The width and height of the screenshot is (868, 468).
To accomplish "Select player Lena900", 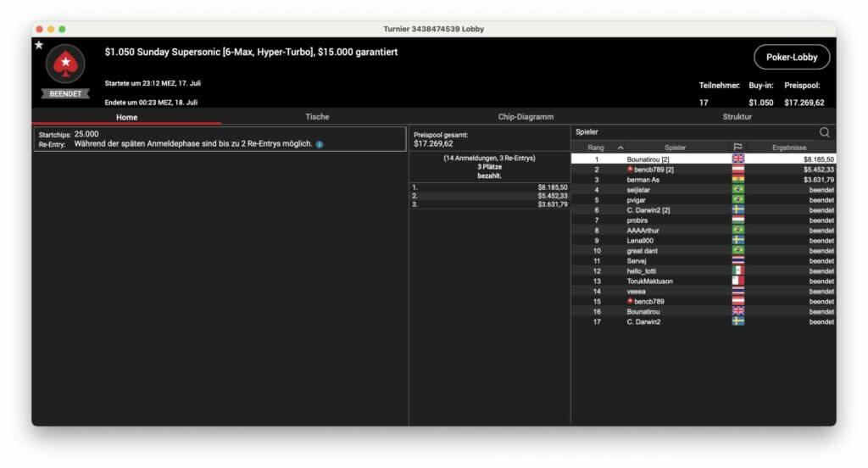I will tap(640, 241).
